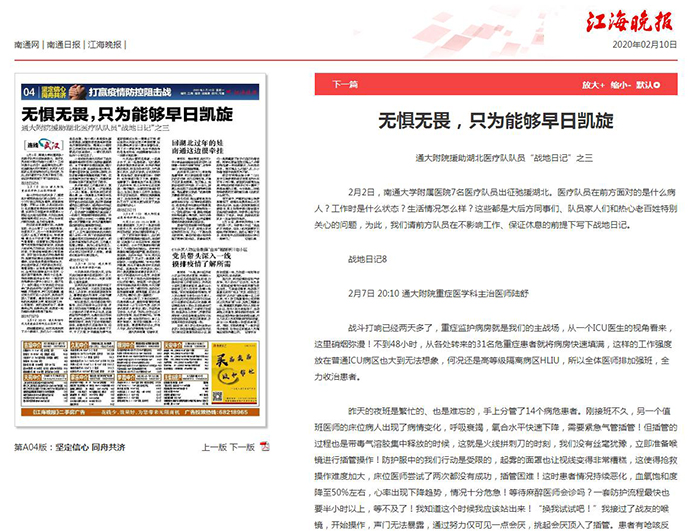
Task: Open the 南通日报 link in top navigation
Action: tap(67, 46)
